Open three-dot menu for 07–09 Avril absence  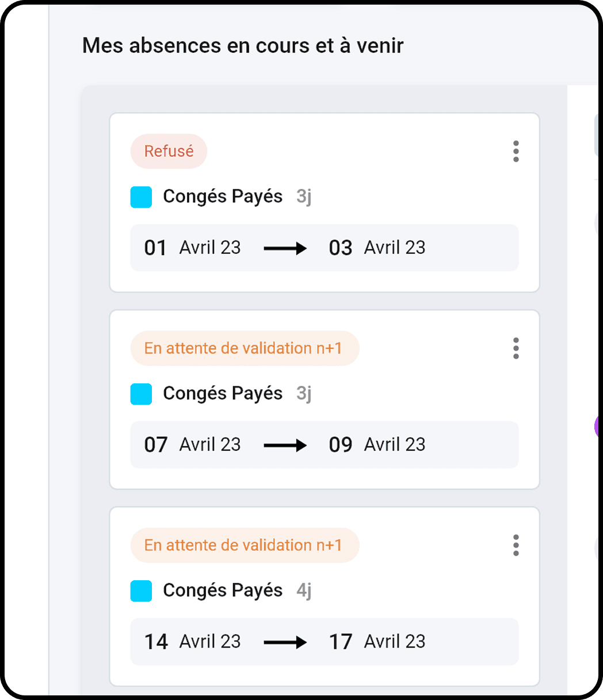pyautogui.click(x=516, y=348)
